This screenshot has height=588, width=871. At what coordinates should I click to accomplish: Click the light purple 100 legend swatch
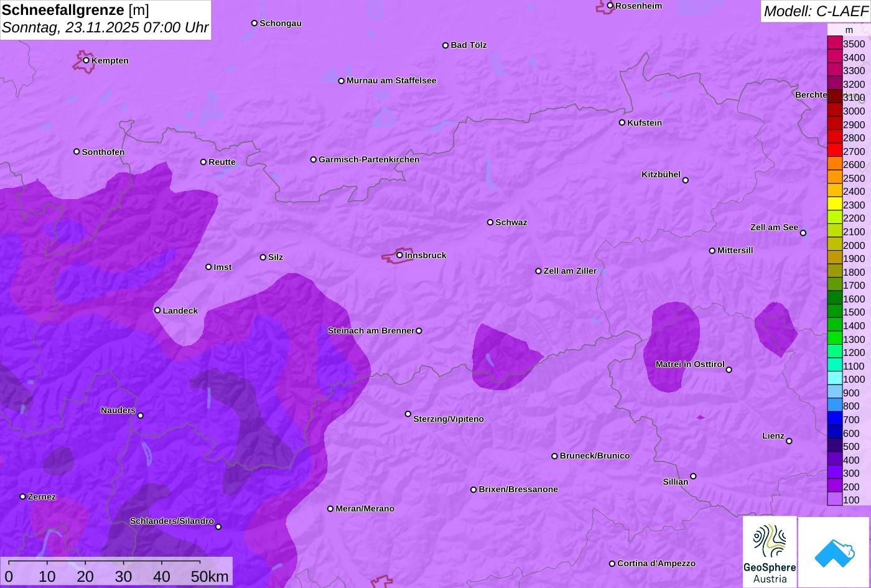(x=835, y=498)
